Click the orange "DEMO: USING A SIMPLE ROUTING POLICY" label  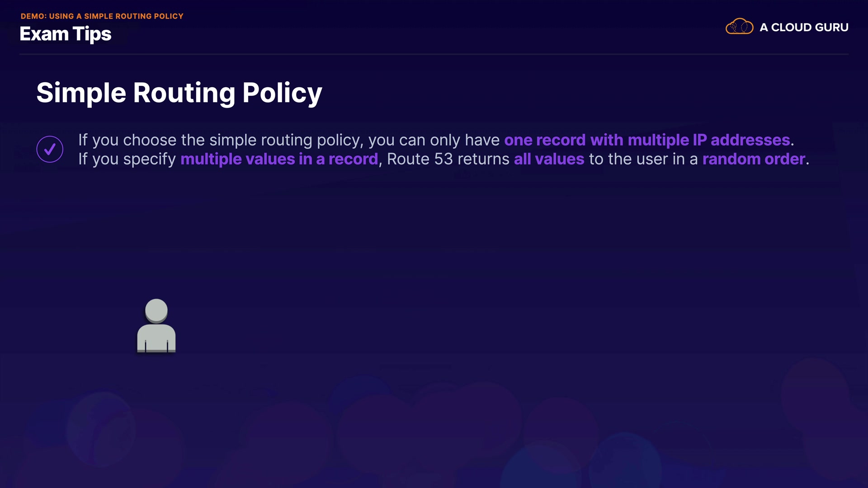point(102,16)
